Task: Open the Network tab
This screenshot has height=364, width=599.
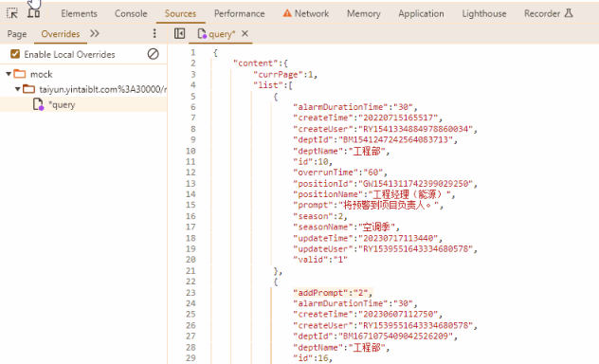Action: (311, 14)
